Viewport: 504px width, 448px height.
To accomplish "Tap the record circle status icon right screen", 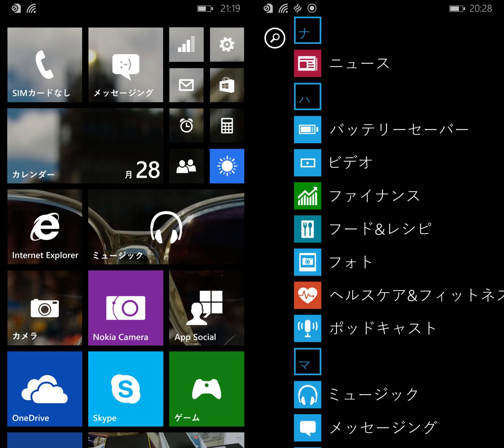I will (x=312, y=8).
